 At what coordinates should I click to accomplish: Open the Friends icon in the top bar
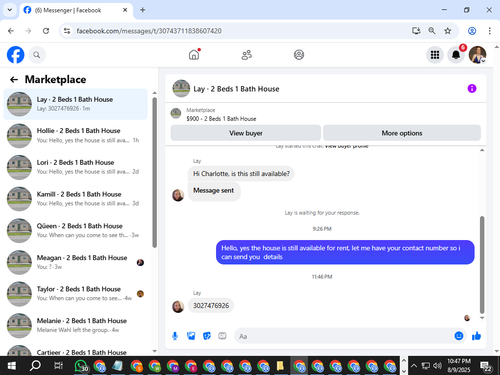pyautogui.click(x=247, y=55)
